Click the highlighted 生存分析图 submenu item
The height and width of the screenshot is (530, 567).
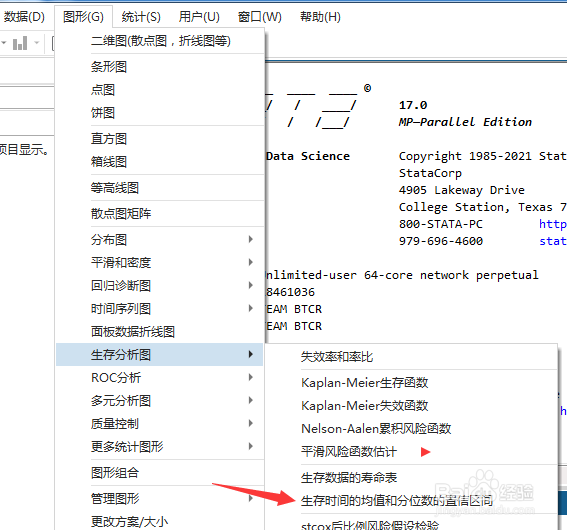click(x=159, y=355)
